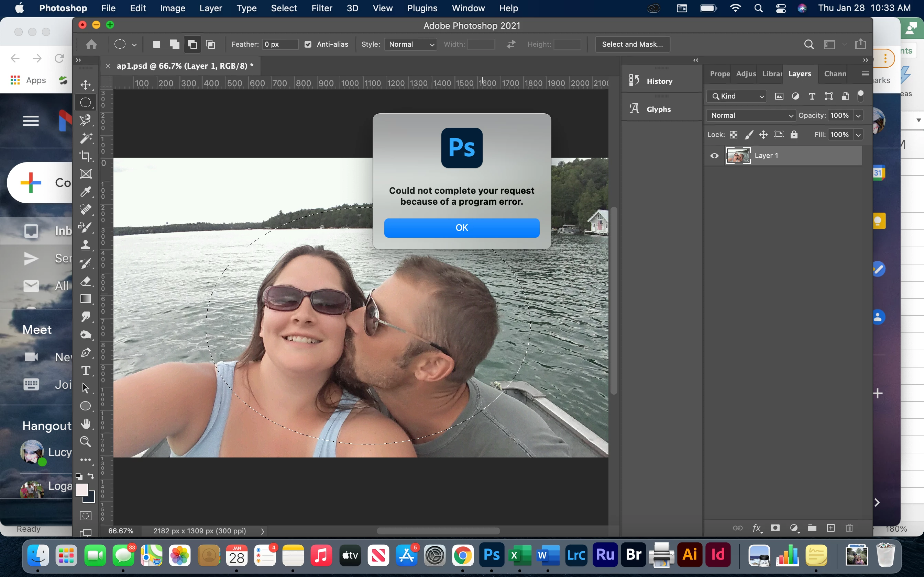
Task: Toggle the Anti-alias checkbox
Action: click(308, 44)
